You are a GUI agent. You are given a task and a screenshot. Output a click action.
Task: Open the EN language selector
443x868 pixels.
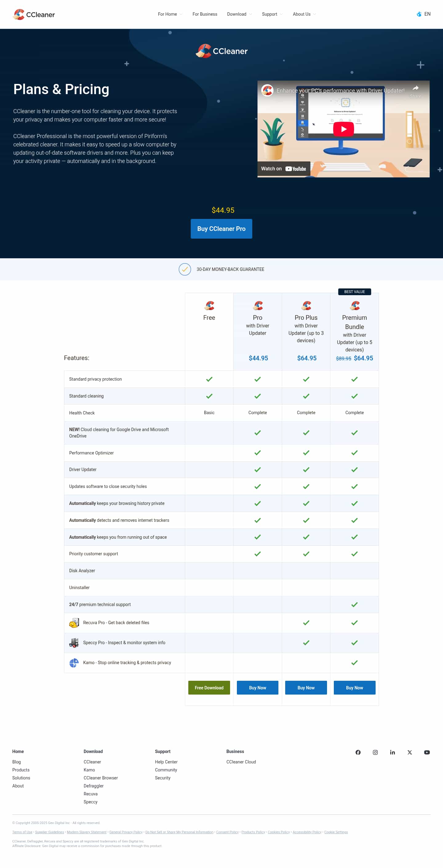[423, 14]
